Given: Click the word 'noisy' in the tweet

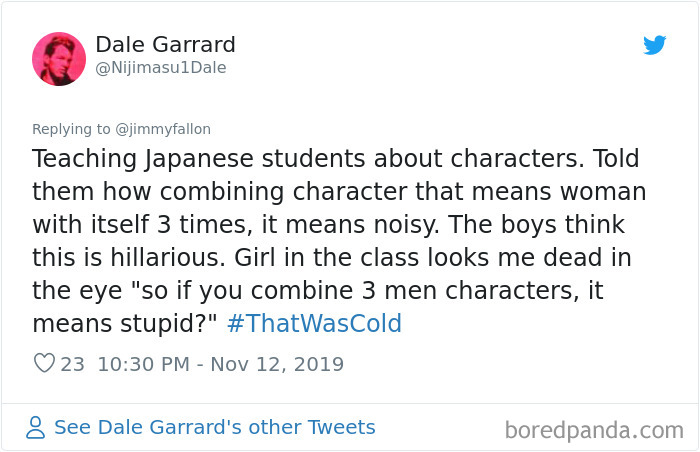Looking at the screenshot, I should 406,225.
